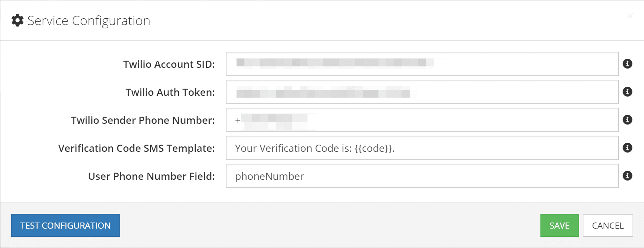644x248 pixels.
Task: Click the info icon for User Phone Number Field
Action: coord(628,176)
